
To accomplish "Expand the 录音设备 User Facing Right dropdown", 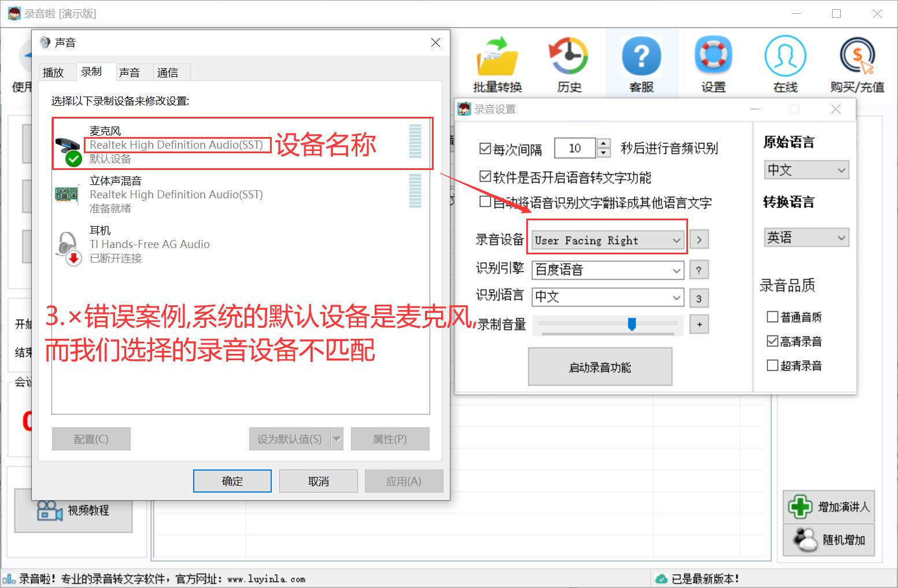I will pos(608,240).
